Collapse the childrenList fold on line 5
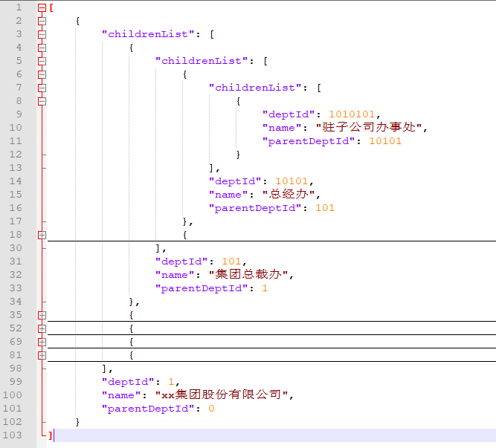 pyautogui.click(x=42, y=61)
